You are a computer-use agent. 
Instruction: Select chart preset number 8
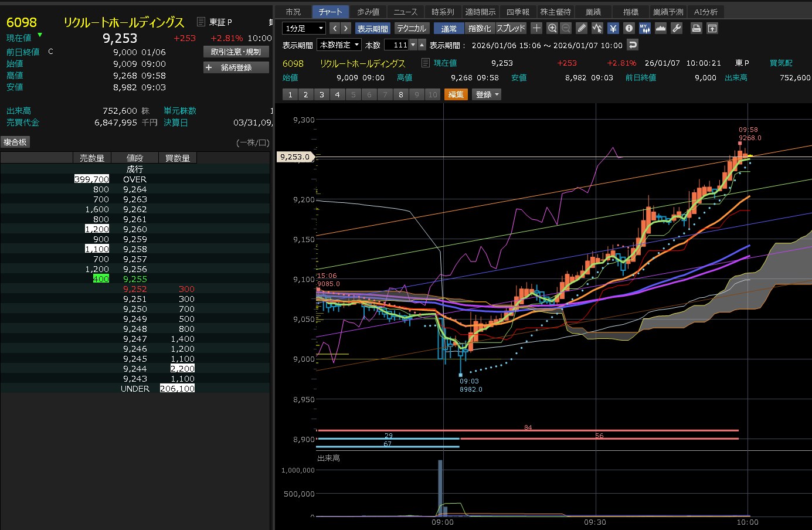401,94
